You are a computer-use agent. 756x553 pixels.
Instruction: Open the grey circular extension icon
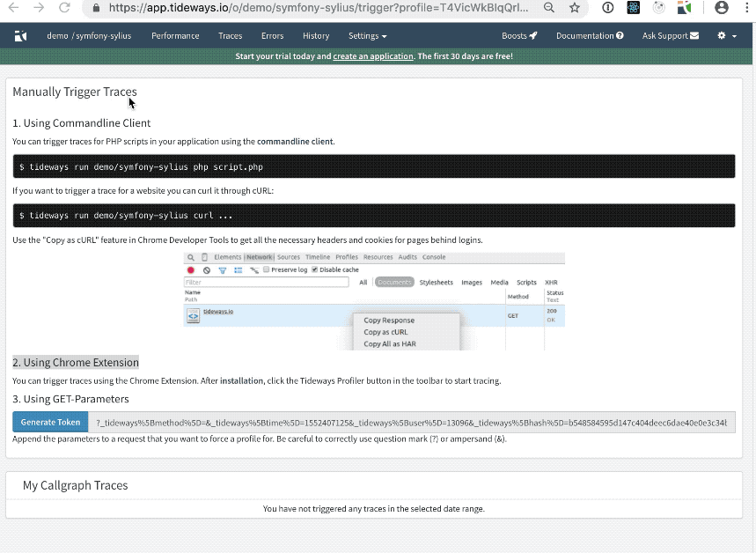pyautogui.click(x=658, y=7)
